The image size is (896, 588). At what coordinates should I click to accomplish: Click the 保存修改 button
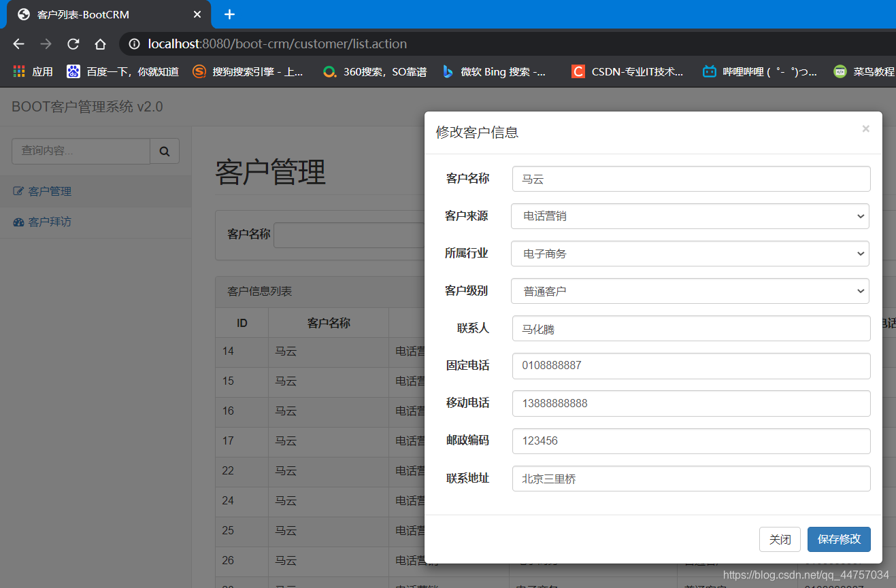click(839, 540)
